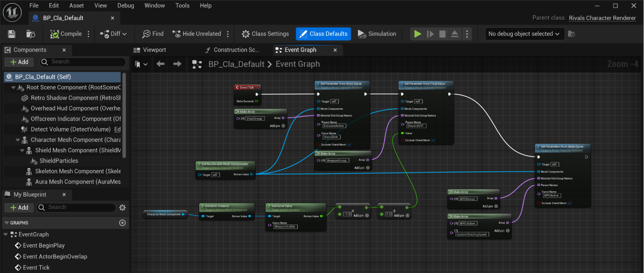Close the BP_Cla_Default asset tab
Screen dimensions: 644x273
point(112,18)
